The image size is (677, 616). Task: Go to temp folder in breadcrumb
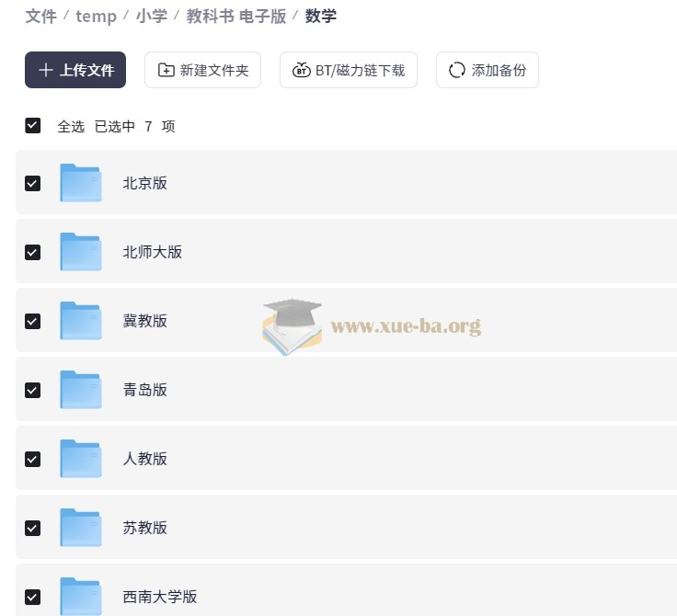coord(96,17)
